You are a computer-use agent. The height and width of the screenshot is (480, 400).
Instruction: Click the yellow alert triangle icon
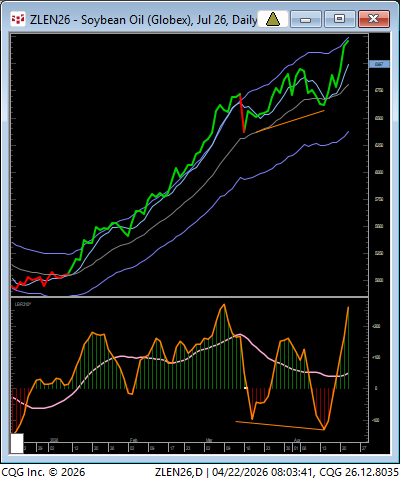pyautogui.click(x=272, y=19)
